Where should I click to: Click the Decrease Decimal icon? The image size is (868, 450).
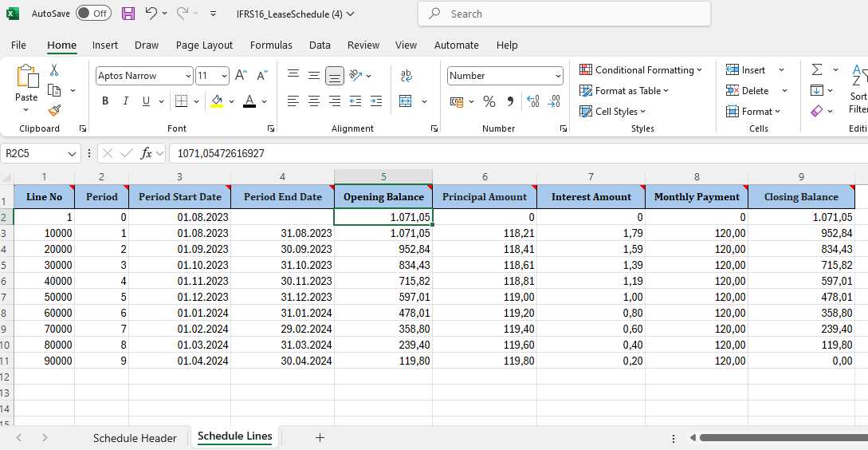[x=554, y=101]
